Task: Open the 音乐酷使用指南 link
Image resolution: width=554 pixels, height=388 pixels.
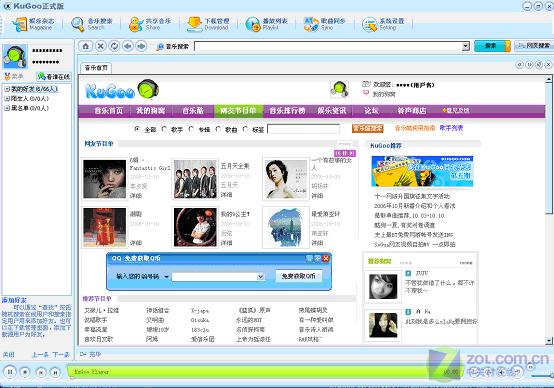Action: pos(415,128)
